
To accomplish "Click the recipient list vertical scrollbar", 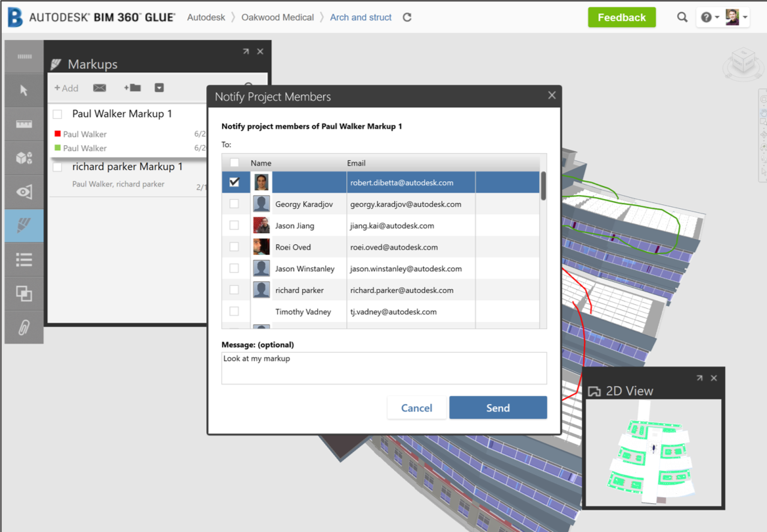I will [543, 186].
